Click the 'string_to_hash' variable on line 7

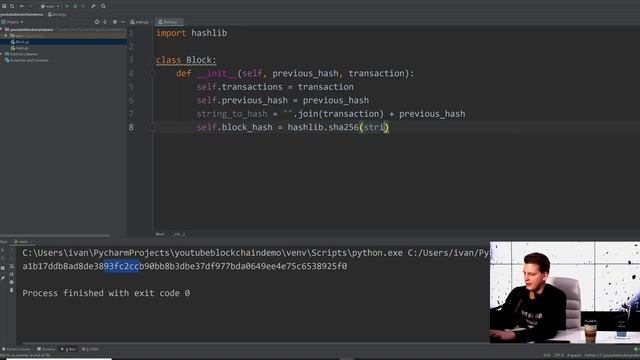coord(231,114)
